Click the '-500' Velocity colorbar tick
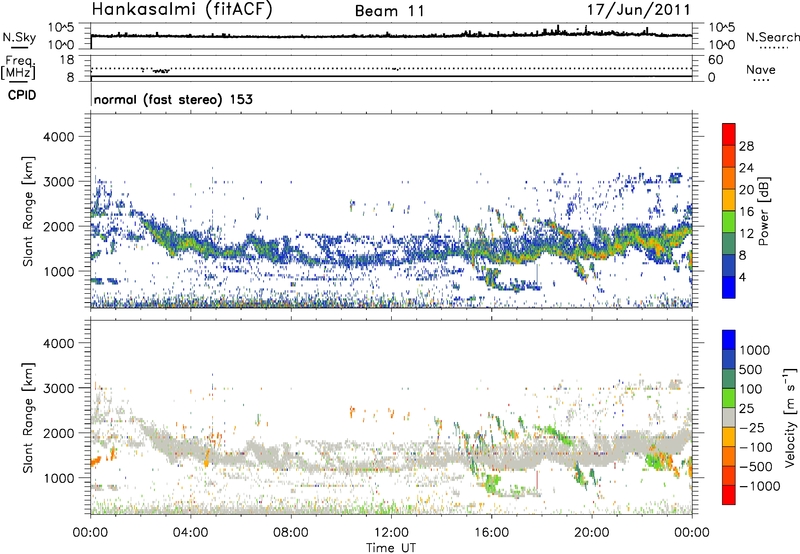The width and height of the screenshot is (800, 554). click(756, 467)
